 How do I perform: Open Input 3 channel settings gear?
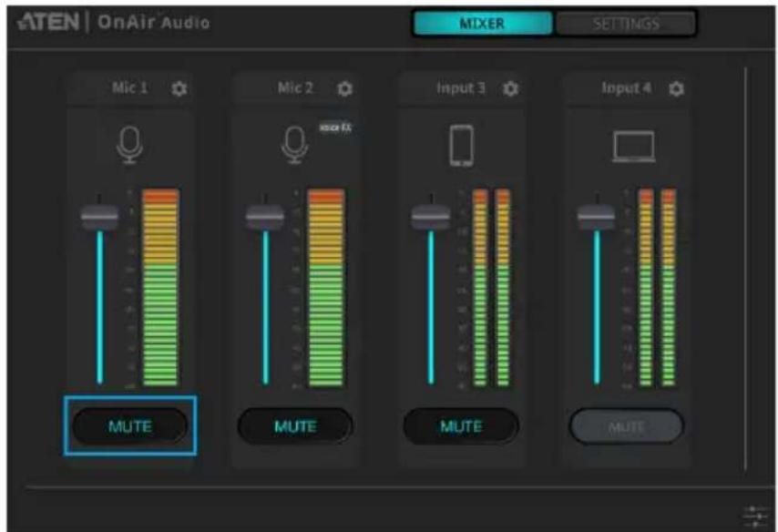coord(510,89)
